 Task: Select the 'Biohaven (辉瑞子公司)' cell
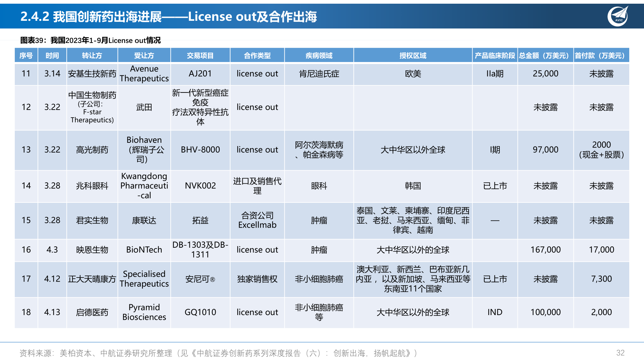pos(144,150)
